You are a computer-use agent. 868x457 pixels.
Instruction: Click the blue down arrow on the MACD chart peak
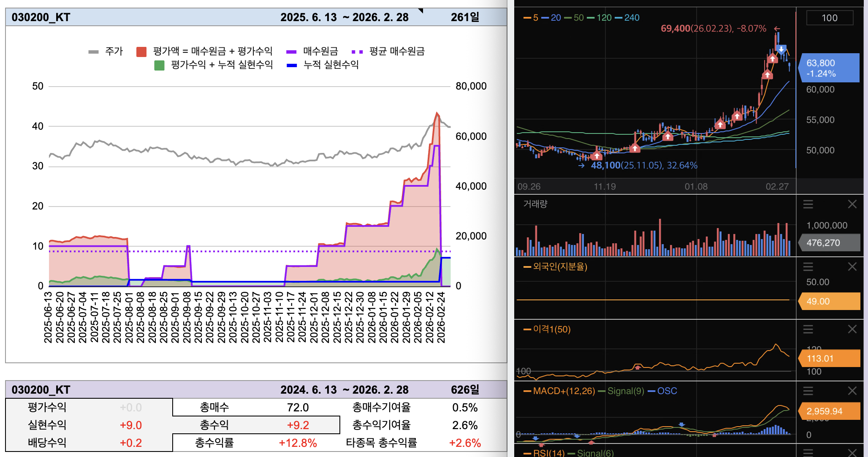click(x=682, y=424)
